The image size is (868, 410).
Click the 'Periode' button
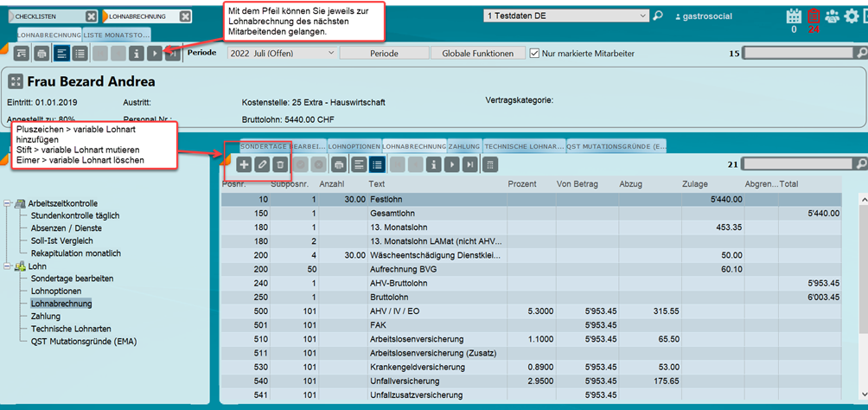tap(383, 54)
